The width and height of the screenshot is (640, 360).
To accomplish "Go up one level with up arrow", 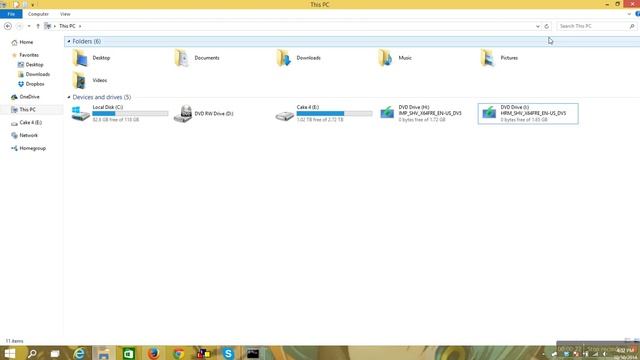I will pyautogui.click(x=38, y=26).
